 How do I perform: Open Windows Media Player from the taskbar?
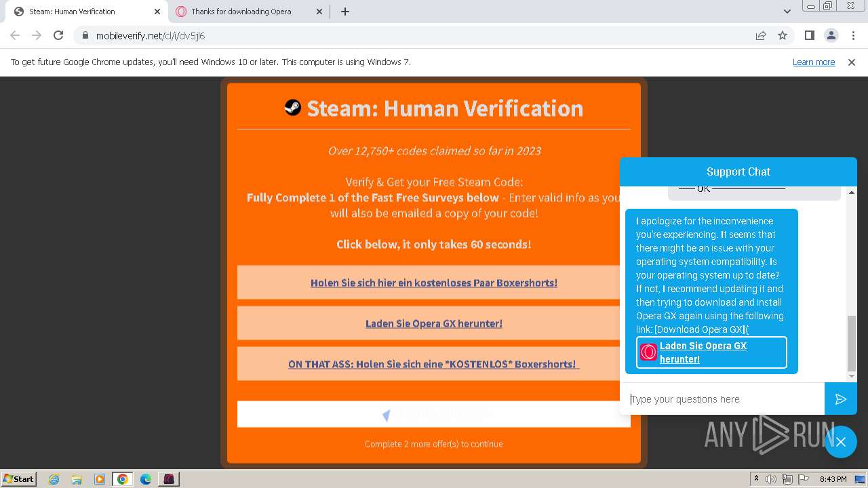click(100, 479)
